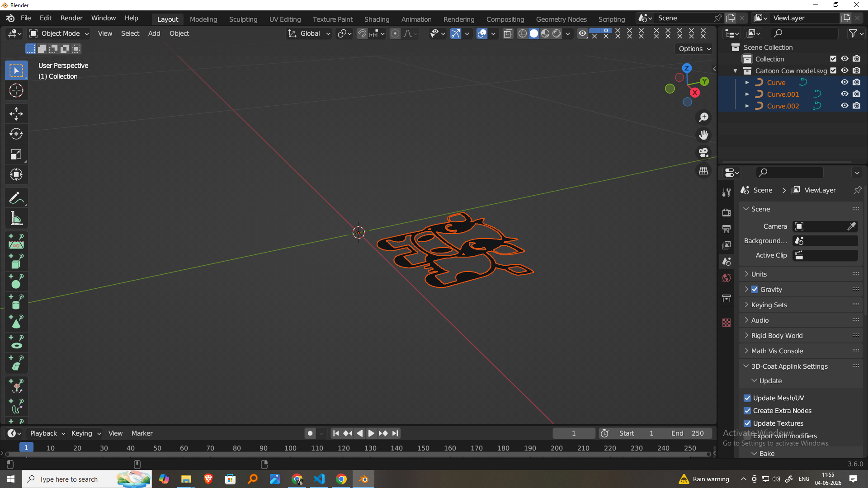
Task: Activate the 3D Cursor tool
Action: (16, 91)
